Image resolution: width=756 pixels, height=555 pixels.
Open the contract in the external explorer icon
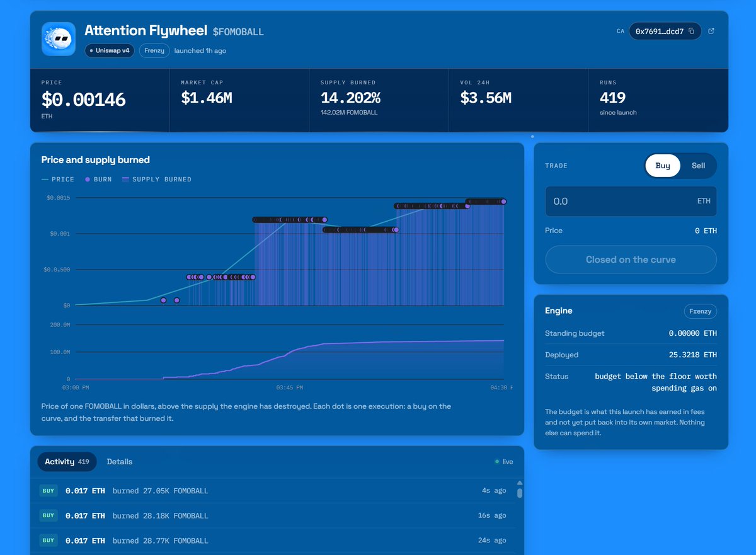click(711, 31)
